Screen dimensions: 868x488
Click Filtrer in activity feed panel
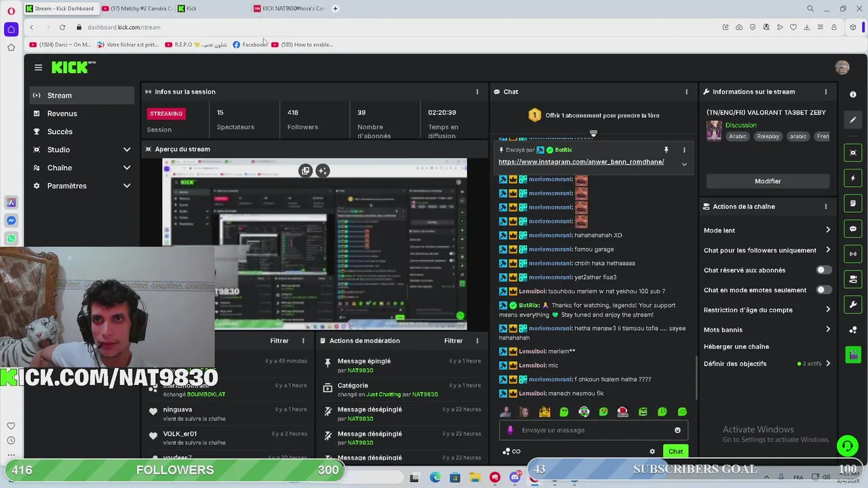pyautogui.click(x=279, y=341)
